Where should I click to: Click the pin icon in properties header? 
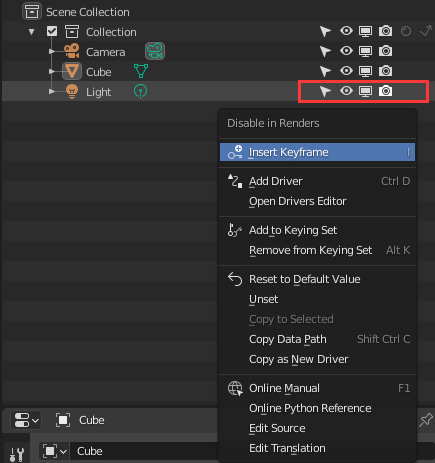(x=426, y=420)
